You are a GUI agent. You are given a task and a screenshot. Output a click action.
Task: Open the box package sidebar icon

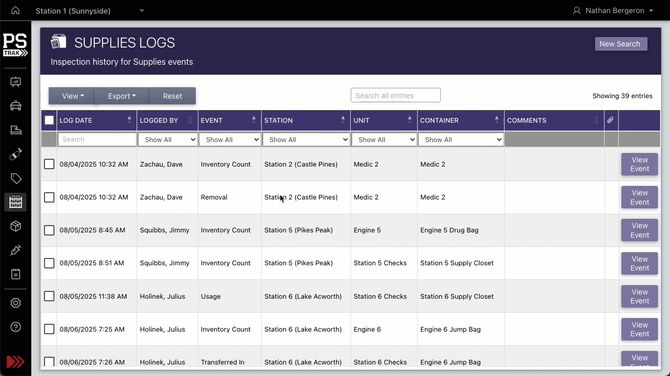pos(16,226)
